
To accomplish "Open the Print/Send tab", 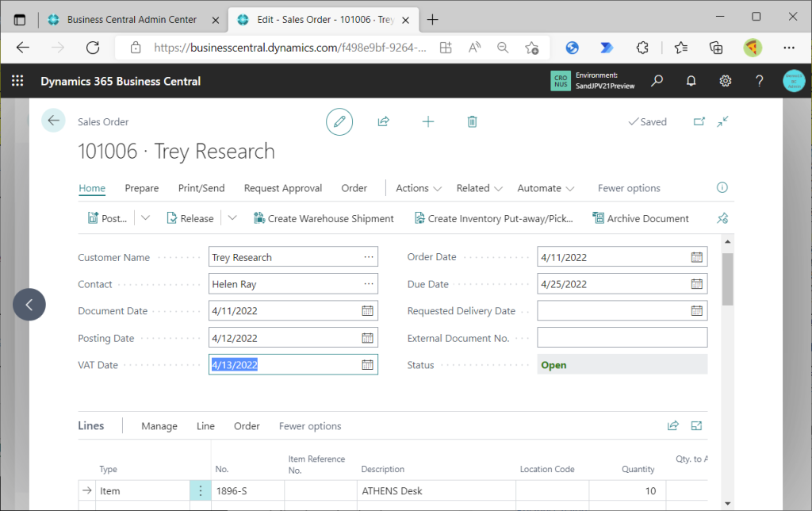I will point(201,188).
